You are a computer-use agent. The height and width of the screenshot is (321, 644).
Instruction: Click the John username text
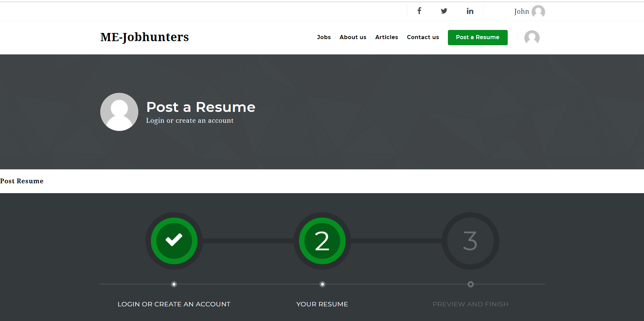click(521, 12)
